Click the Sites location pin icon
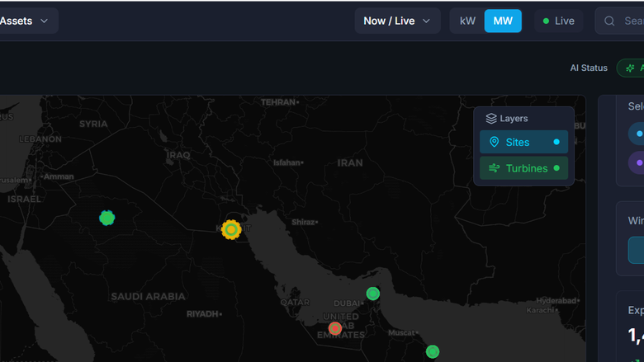The image size is (644, 362). click(494, 142)
